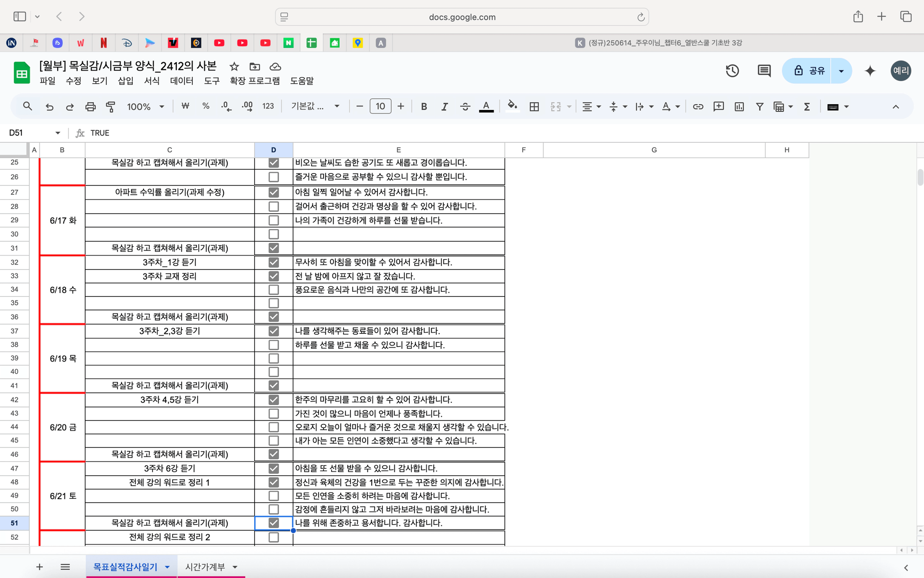Uncheck the checkbox in row 48
924x578 pixels.
pos(274,482)
